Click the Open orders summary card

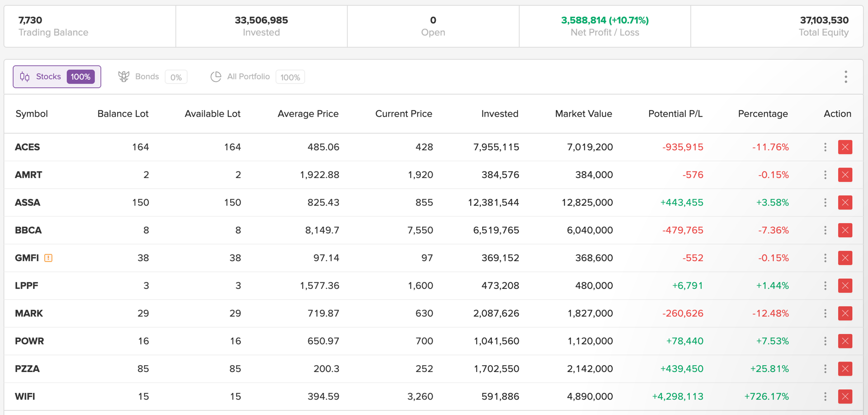[433, 26]
